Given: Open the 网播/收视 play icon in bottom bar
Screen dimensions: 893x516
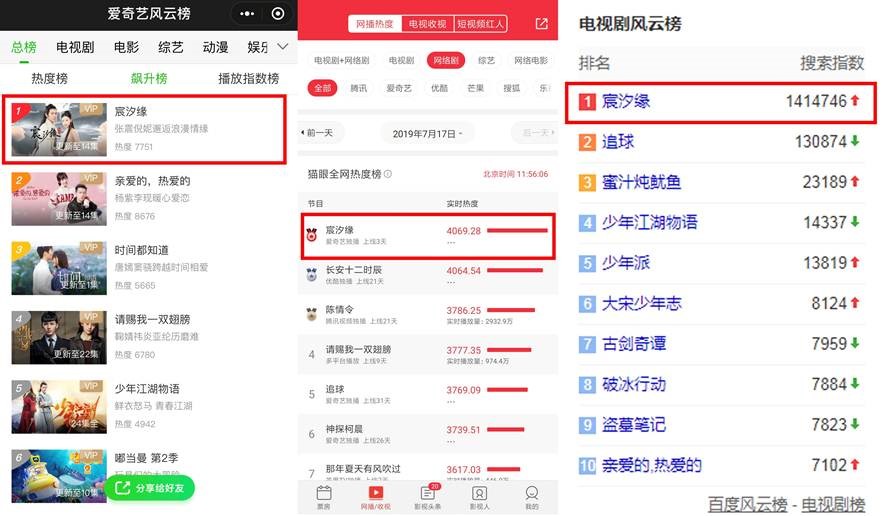Looking at the screenshot, I should (x=376, y=493).
